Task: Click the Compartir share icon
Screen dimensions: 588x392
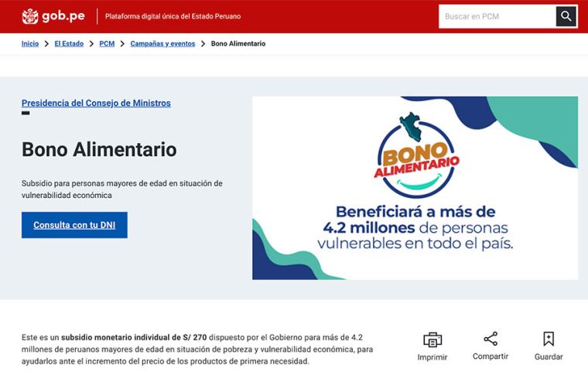Action: coord(491,339)
